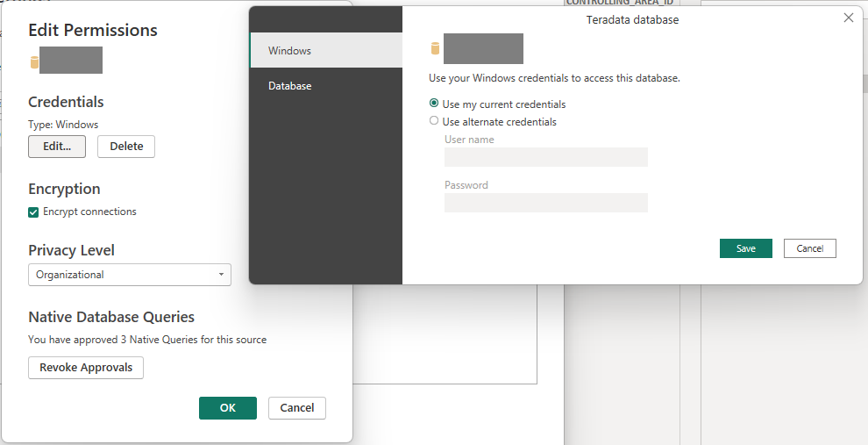The width and height of the screenshot is (868, 445).
Task: Click the User name field
Action: (546, 157)
